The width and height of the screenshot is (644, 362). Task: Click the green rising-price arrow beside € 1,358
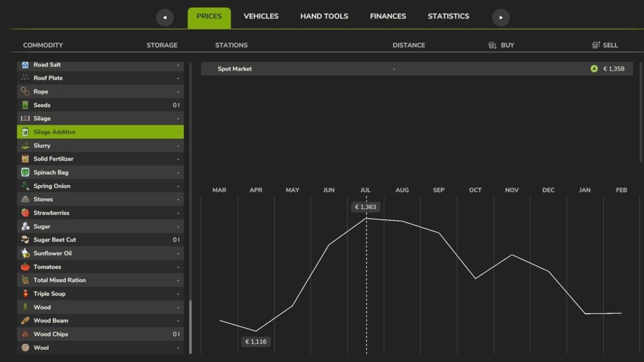coord(594,68)
